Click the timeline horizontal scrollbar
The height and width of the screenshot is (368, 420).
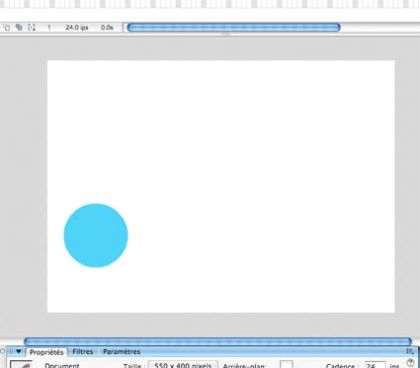tap(234, 27)
